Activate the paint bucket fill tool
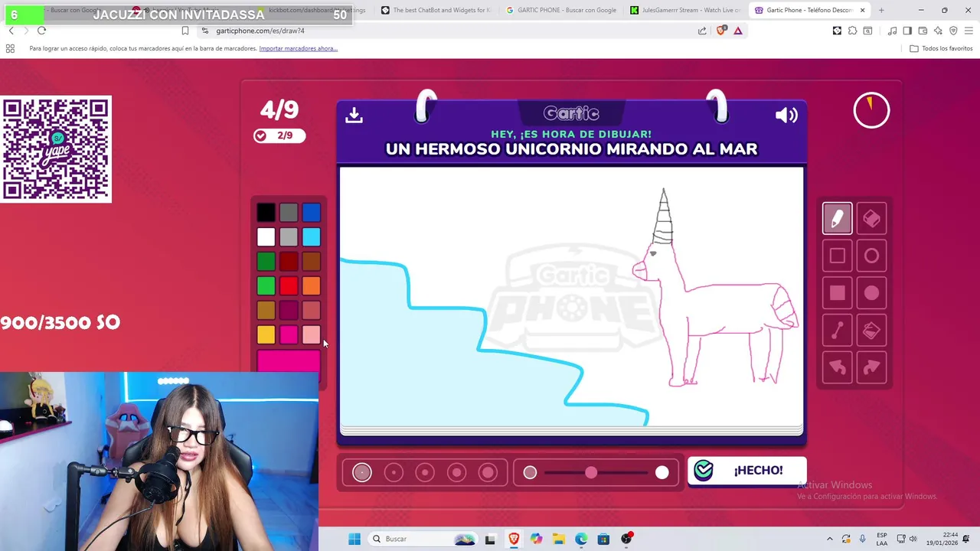The image size is (980, 551). [x=871, y=330]
